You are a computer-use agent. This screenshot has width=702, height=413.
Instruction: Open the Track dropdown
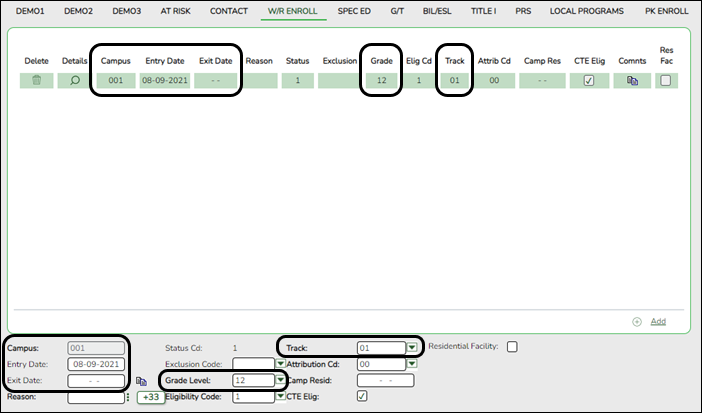coord(412,348)
